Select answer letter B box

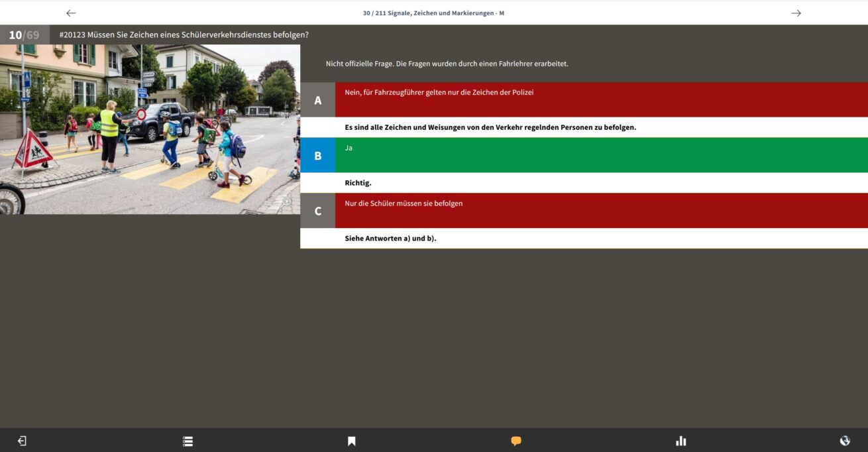pyautogui.click(x=317, y=155)
